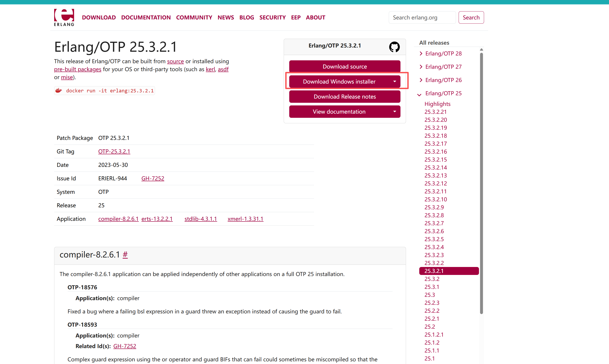Open Windows installer dropdown arrow
The height and width of the screenshot is (364, 609).
(395, 81)
